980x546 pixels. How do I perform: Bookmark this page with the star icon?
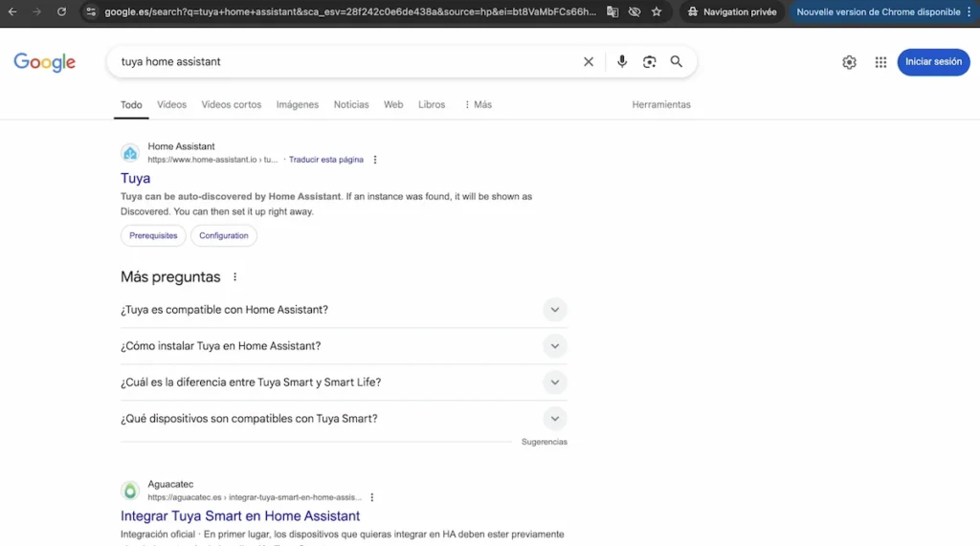point(657,11)
